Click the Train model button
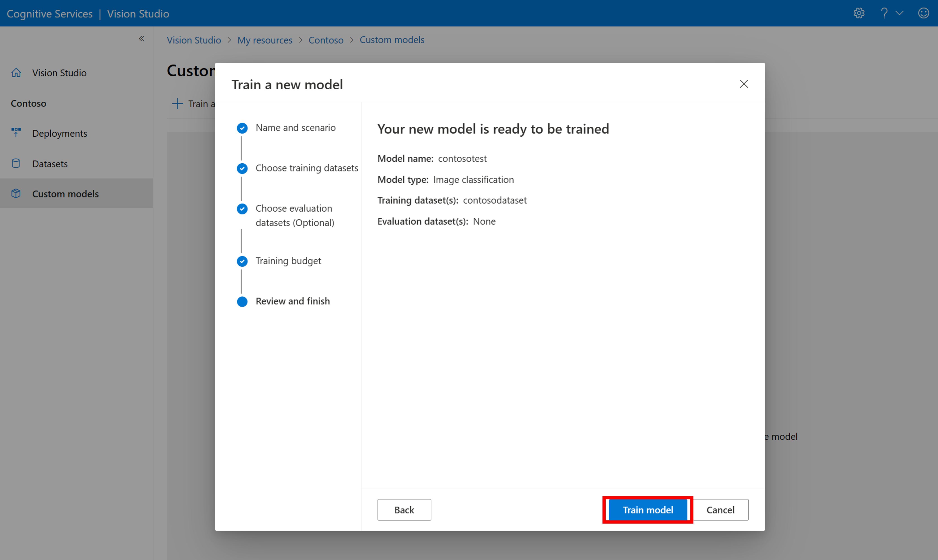Screen dimensions: 938x560 tap(648, 509)
